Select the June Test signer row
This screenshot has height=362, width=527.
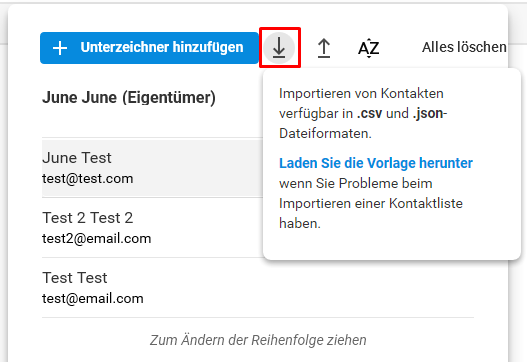(x=152, y=168)
